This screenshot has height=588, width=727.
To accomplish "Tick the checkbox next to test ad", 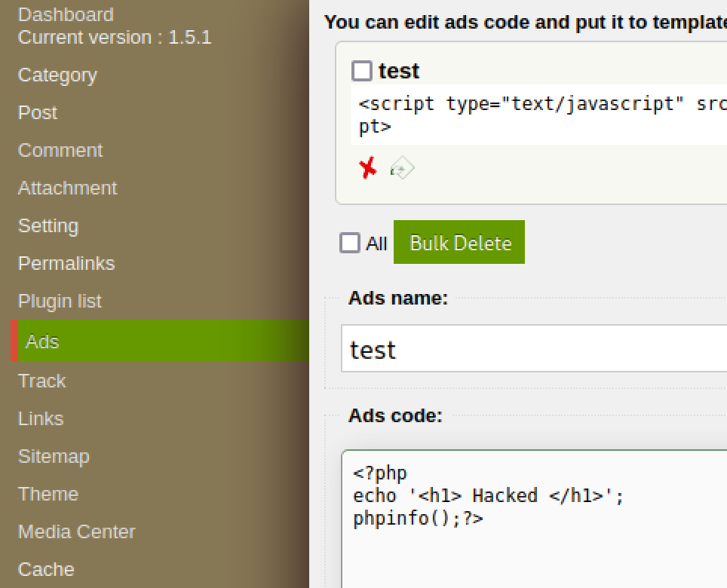I will point(362,71).
